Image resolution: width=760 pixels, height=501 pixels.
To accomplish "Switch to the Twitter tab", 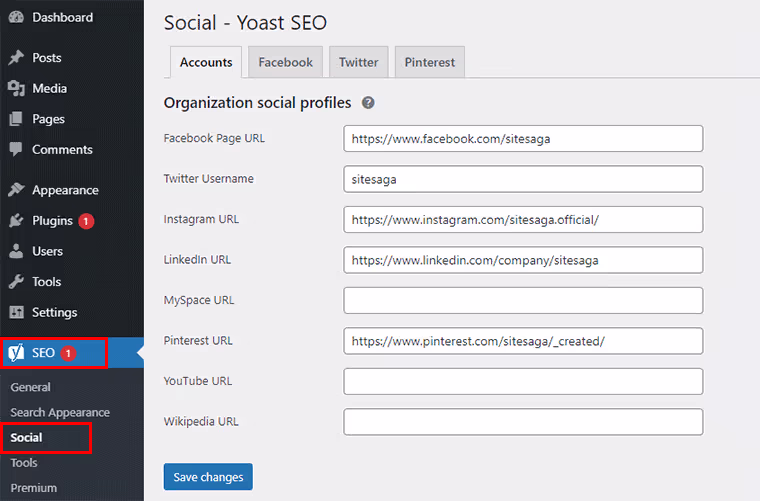I will 359,62.
